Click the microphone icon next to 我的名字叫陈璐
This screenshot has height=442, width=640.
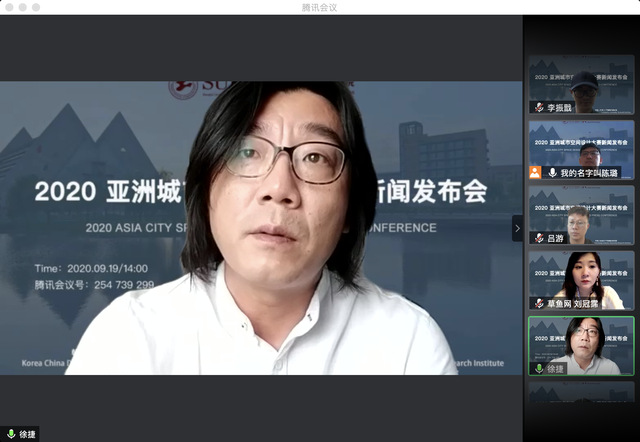[x=552, y=173]
